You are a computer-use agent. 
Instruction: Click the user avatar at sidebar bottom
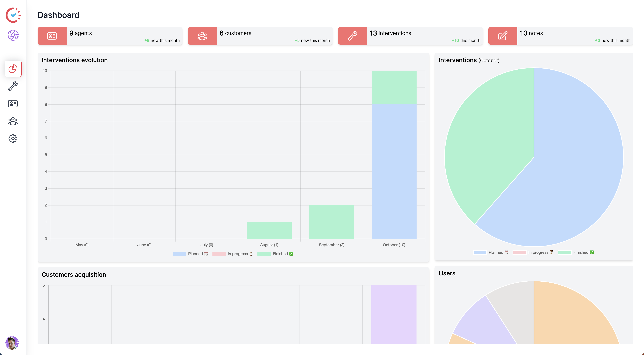pos(12,343)
